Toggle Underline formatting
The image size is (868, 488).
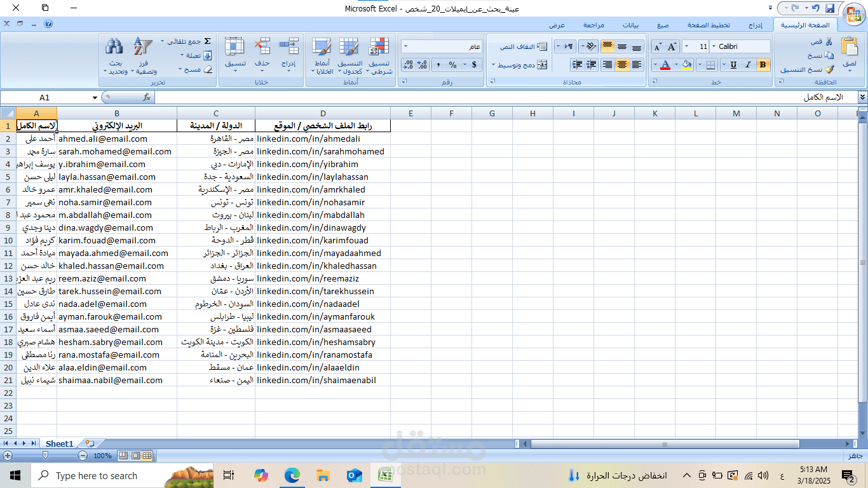click(733, 64)
